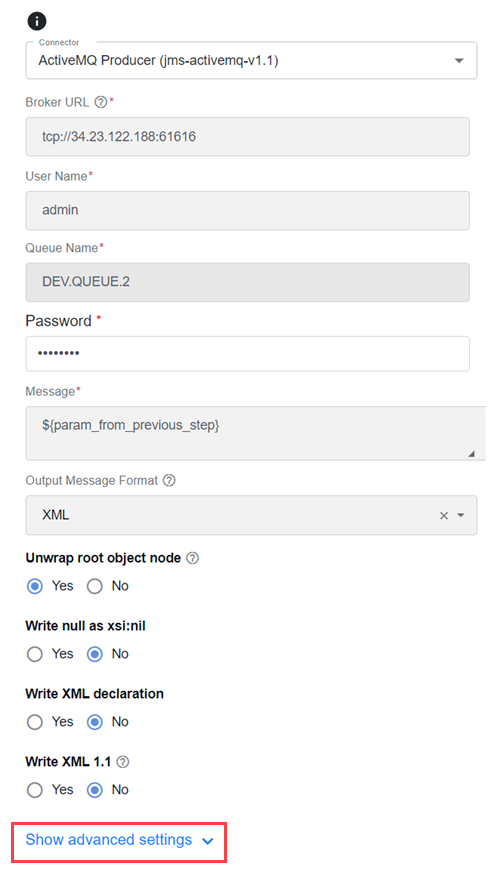This screenshot has width=500, height=869.
Task: Select Yes for Write null as xsi:nil
Action: tap(35, 655)
